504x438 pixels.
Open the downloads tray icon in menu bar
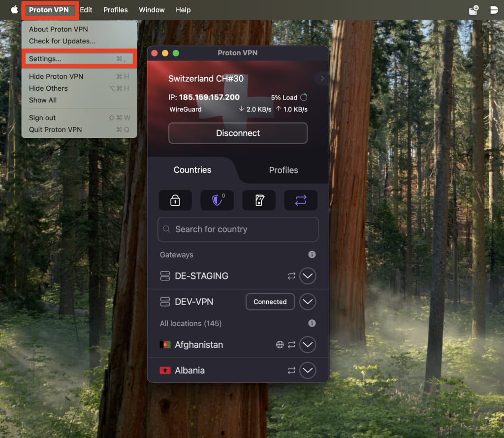tap(473, 10)
